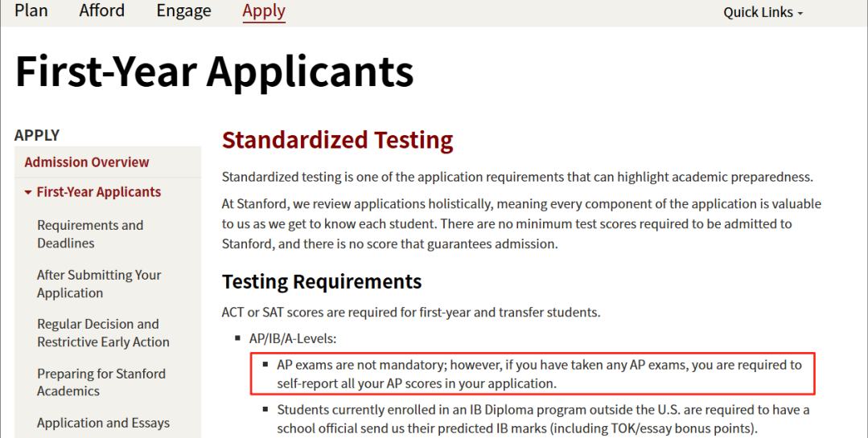Image resolution: width=868 pixels, height=438 pixels.
Task: Go to After Submitting Your Application
Action: (x=99, y=284)
